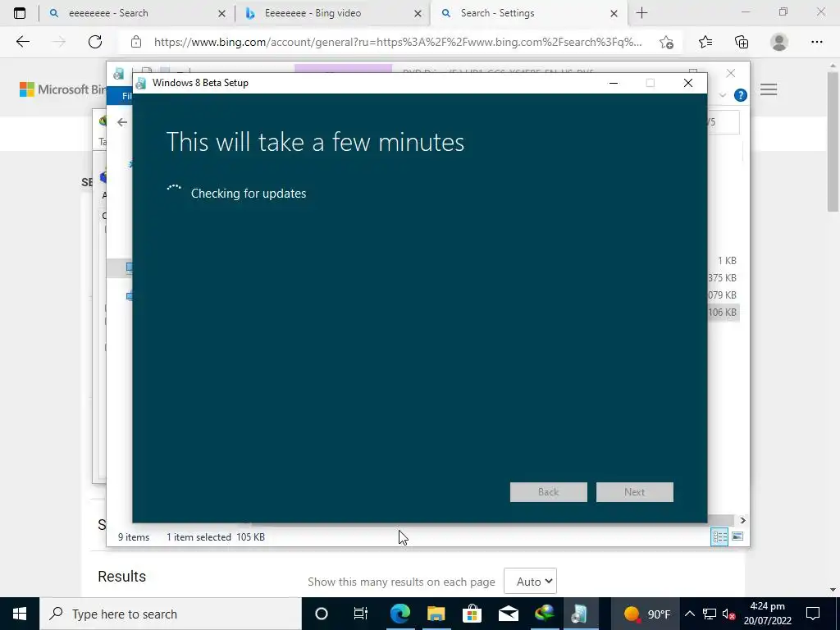
Task: Open Cortana from the taskbar
Action: [321, 614]
